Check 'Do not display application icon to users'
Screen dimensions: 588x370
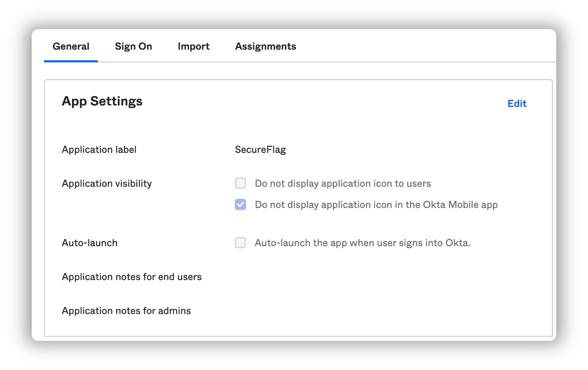coord(240,184)
